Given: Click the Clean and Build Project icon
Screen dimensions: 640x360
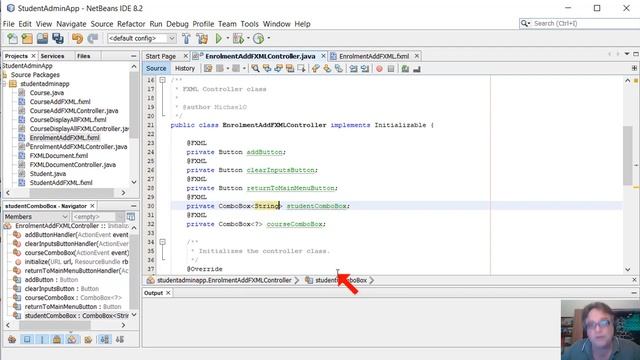Looking at the screenshot, I should (x=202, y=38).
